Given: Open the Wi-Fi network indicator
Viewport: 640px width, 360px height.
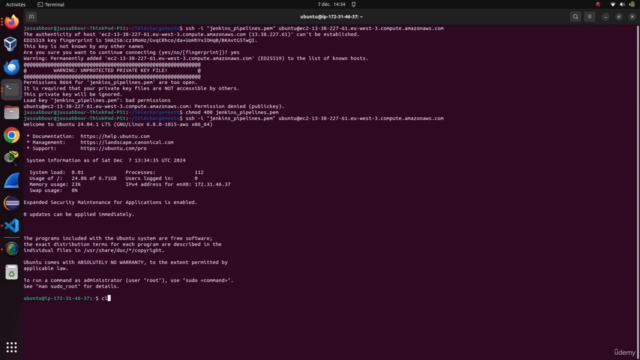Looking at the screenshot, I should pyautogui.click(x=613, y=4).
